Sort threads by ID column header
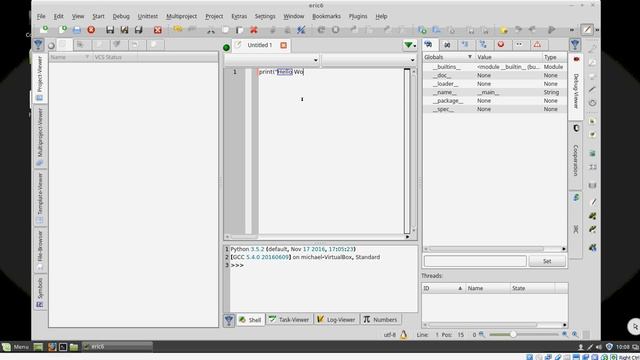640x360 pixels. (444, 288)
